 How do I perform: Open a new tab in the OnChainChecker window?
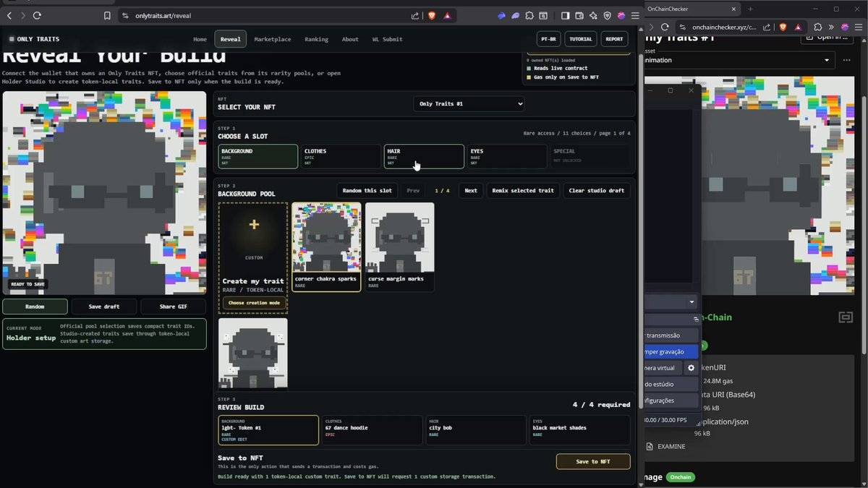[x=750, y=9]
